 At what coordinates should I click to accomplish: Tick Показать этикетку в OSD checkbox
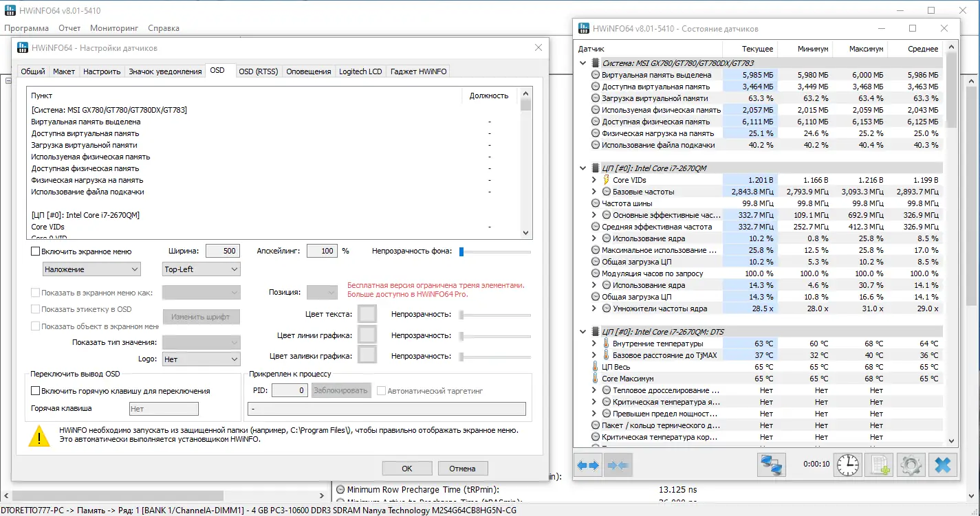point(36,309)
